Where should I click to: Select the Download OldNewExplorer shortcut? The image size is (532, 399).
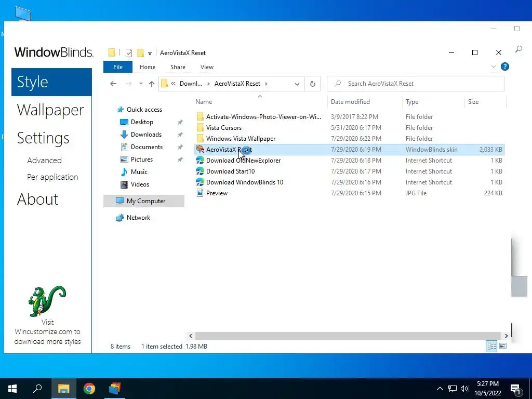(243, 161)
